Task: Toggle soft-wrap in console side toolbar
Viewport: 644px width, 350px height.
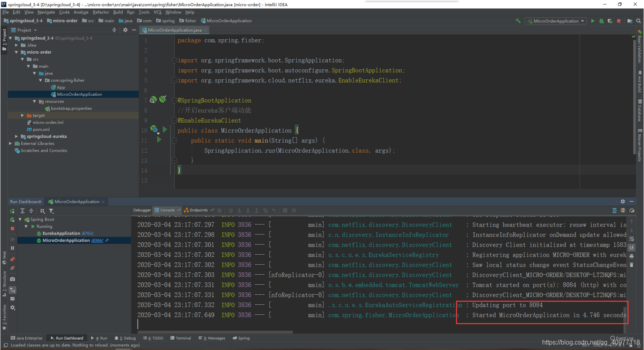Action: (x=632, y=239)
